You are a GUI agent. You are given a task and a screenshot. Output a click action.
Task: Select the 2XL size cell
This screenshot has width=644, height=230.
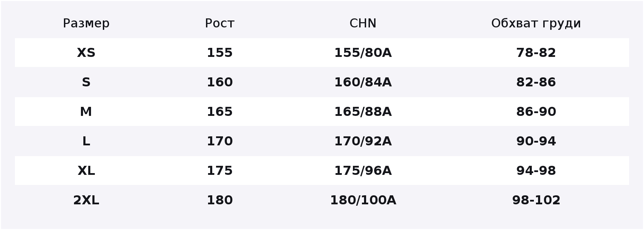(86, 200)
